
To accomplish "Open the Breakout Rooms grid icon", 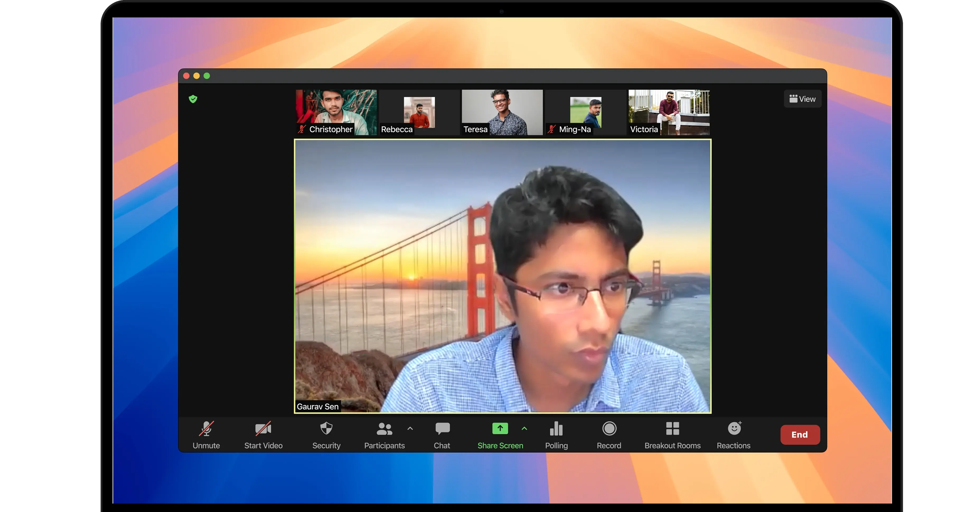I will (x=672, y=429).
